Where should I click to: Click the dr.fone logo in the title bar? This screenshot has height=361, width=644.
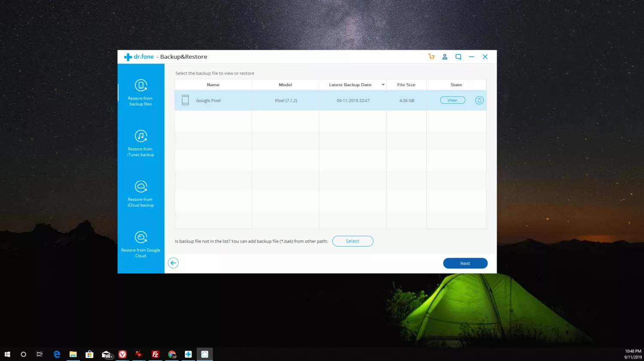pyautogui.click(x=139, y=57)
